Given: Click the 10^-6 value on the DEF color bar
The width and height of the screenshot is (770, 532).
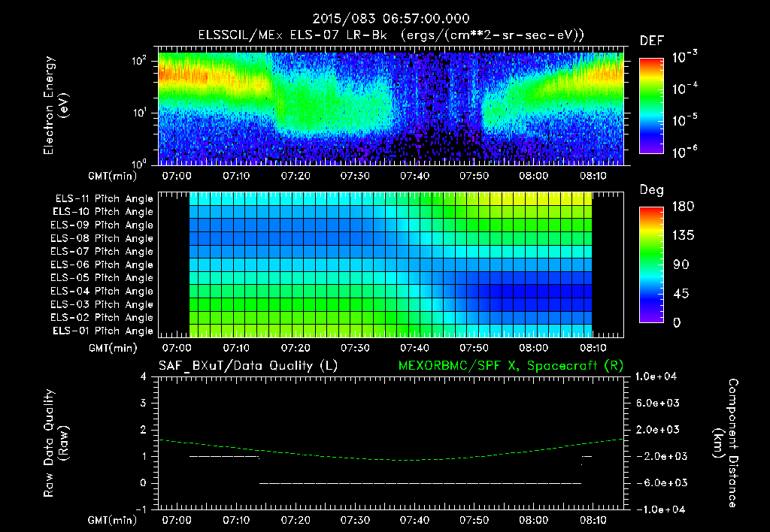Looking at the screenshot, I should (x=684, y=152).
